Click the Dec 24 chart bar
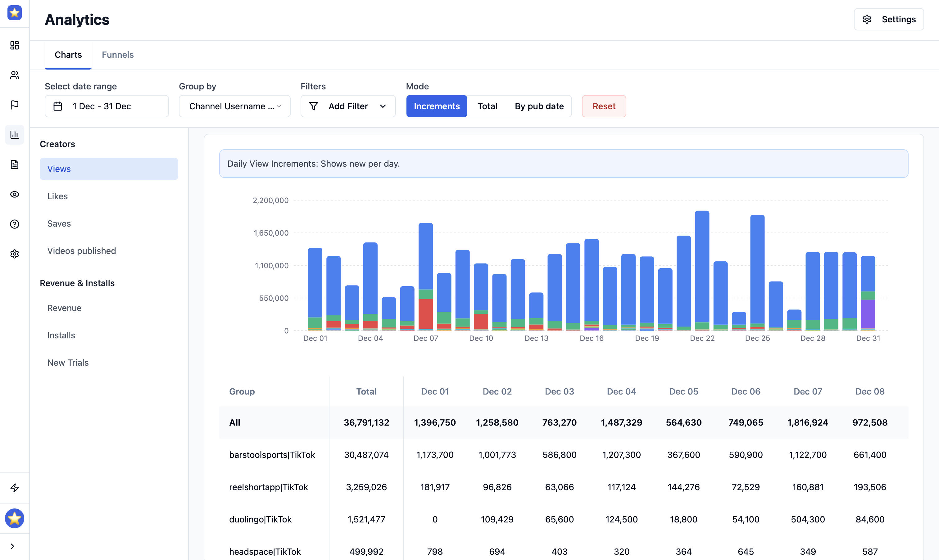The image size is (939, 560). tap(739, 321)
